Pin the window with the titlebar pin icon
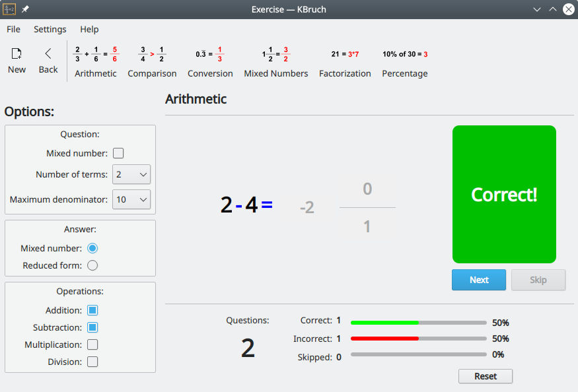578x392 pixels. tap(25, 10)
